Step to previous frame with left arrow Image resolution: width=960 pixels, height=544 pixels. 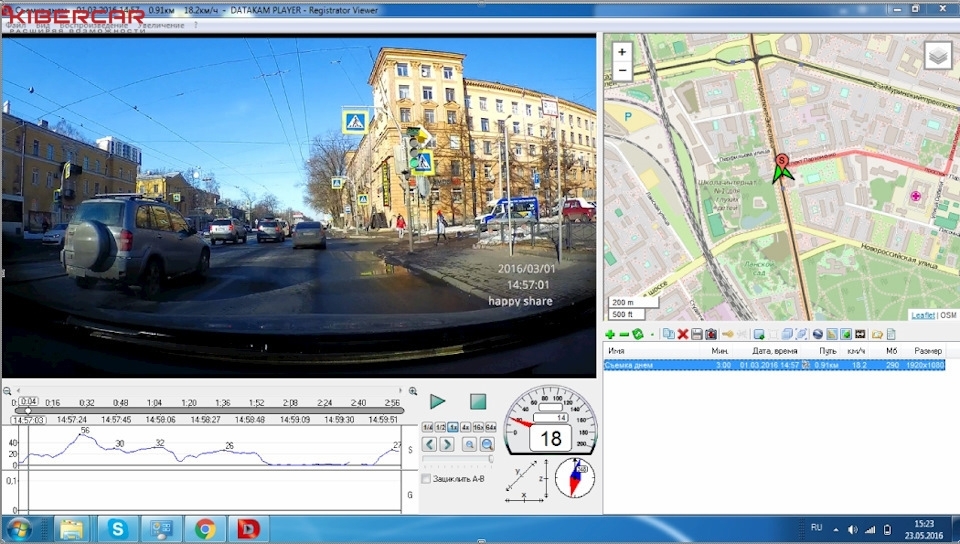pos(429,445)
